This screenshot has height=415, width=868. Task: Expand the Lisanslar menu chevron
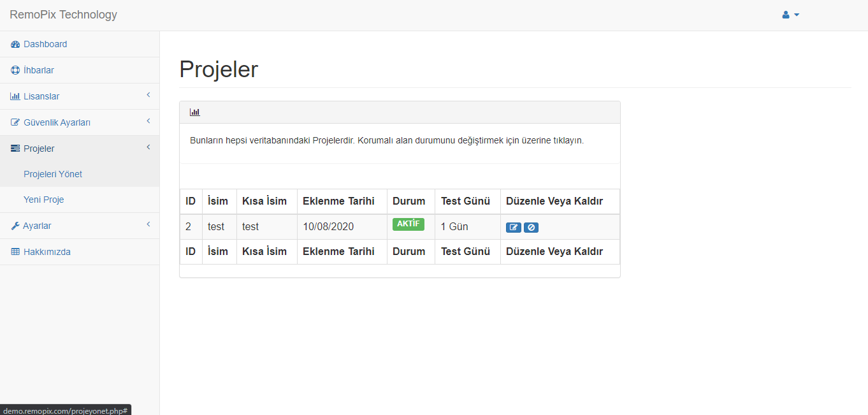(148, 95)
